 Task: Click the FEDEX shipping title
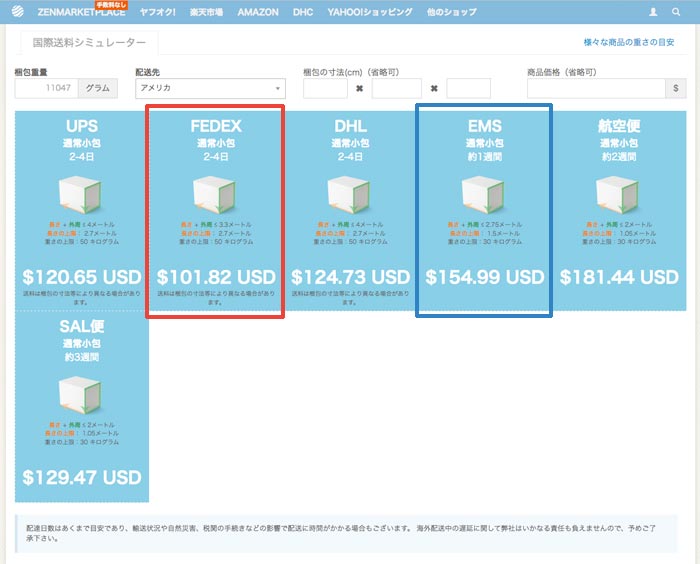point(216,126)
